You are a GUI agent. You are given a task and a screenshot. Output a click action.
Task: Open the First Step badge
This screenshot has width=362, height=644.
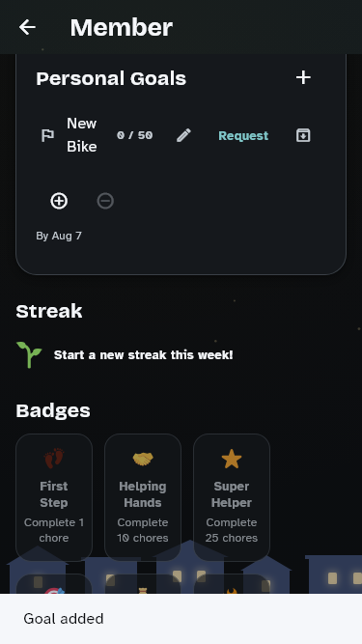pyautogui.click(x=54, y=497)
